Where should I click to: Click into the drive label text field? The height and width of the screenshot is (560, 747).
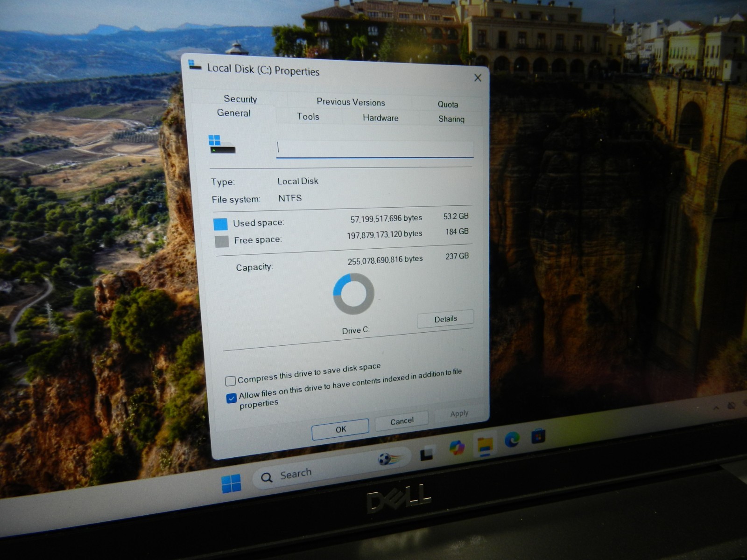[x=375, y=149]
